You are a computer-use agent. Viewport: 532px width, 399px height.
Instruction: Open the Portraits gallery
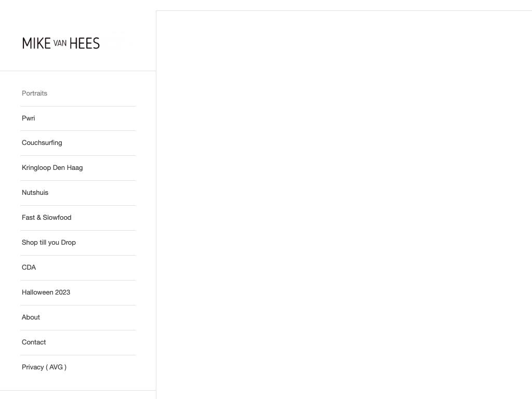click(x=34, y=94)
